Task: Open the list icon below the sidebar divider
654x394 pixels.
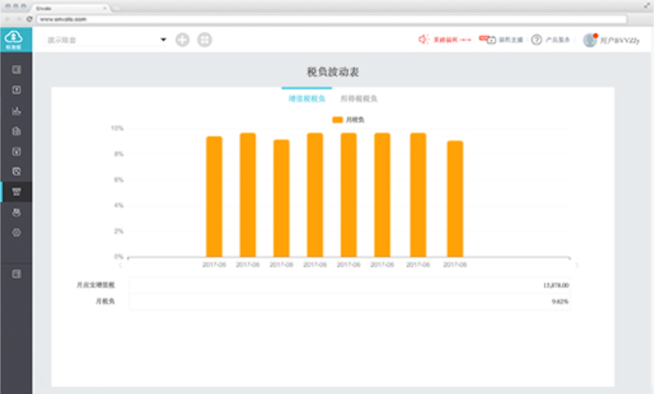Action: coord(16,274)
